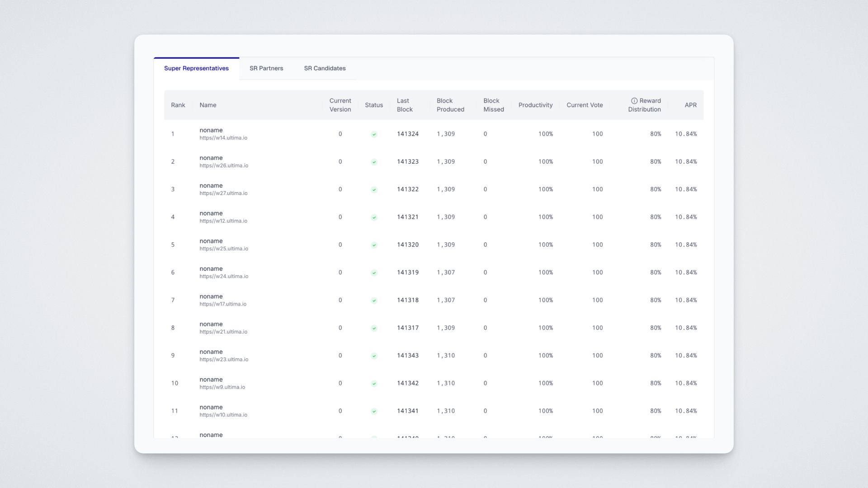868x488 pixels.
Task: Click the Productivity column header
Action: tap(535, 105)
